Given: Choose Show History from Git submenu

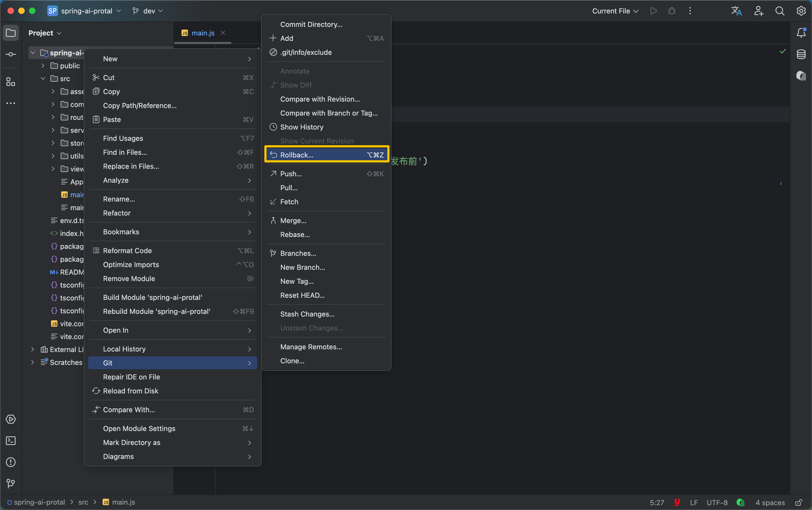Looking at the screenshot, I should tap(302, 127).
